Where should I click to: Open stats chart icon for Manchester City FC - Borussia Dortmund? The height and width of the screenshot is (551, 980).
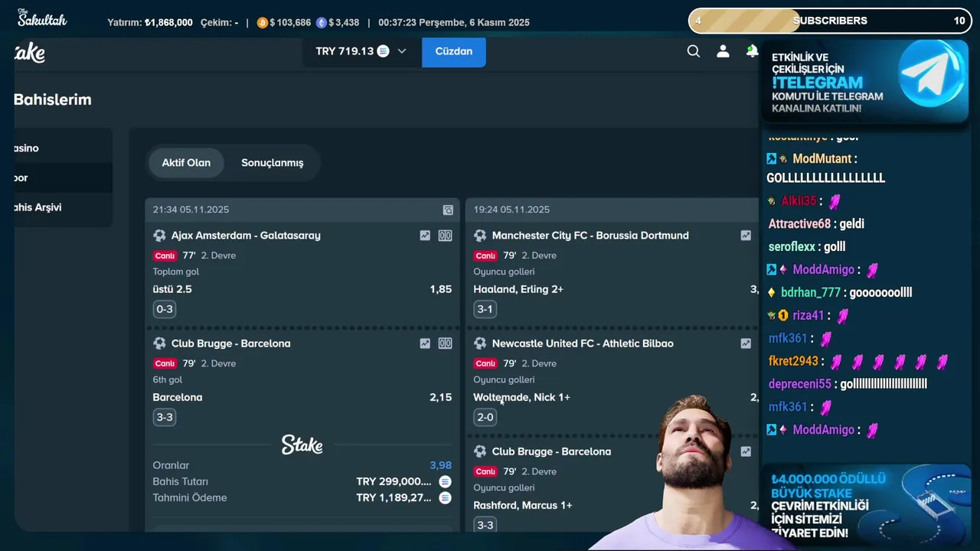pos(746,236)
